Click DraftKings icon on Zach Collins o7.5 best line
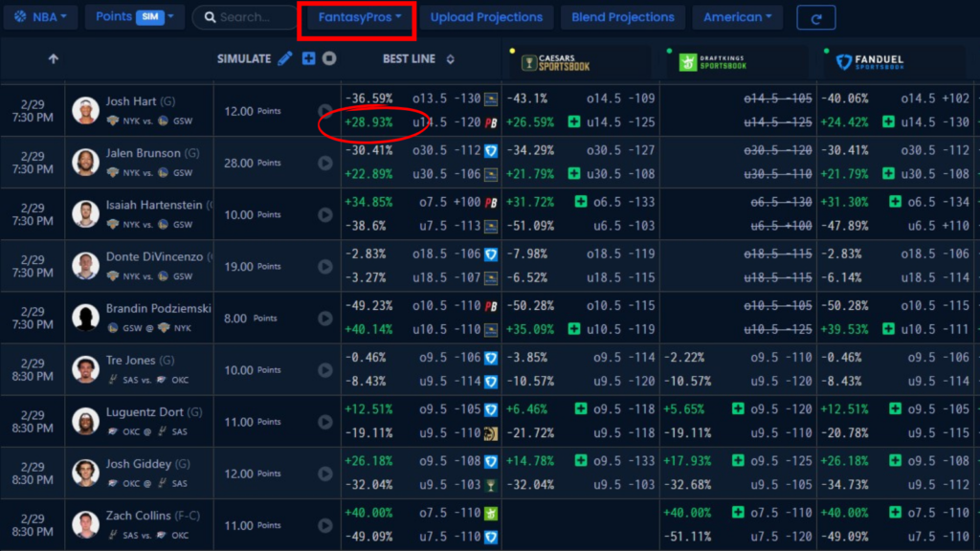 491,514
